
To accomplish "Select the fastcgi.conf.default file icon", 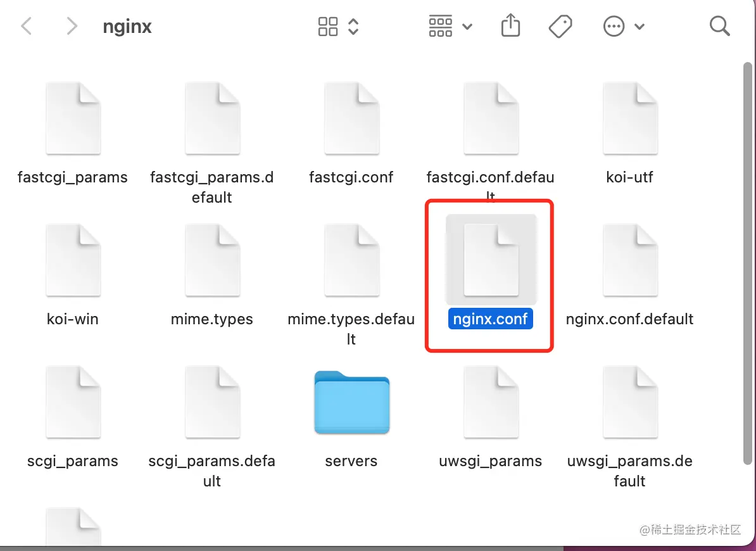I will click(491, 118).
